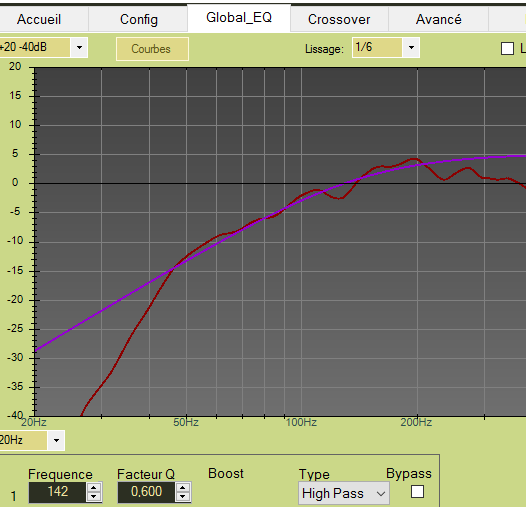Click the Frequence field showing 142
526x507 pixels.
click(x=58, y=492)
